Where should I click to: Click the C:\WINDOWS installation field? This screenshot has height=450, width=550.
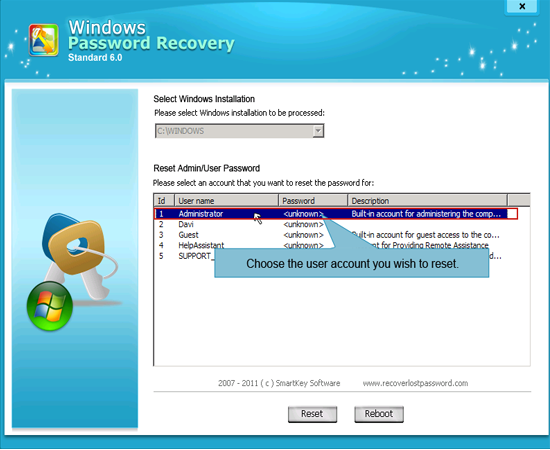pos(239,131)
